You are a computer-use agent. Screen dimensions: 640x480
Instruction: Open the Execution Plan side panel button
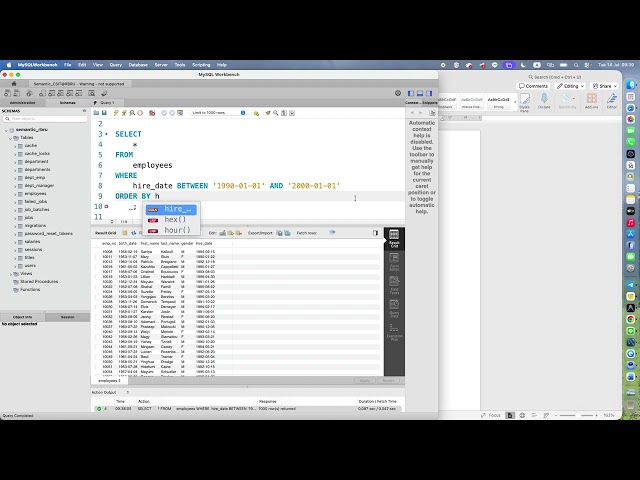click(x=394, y=332)
